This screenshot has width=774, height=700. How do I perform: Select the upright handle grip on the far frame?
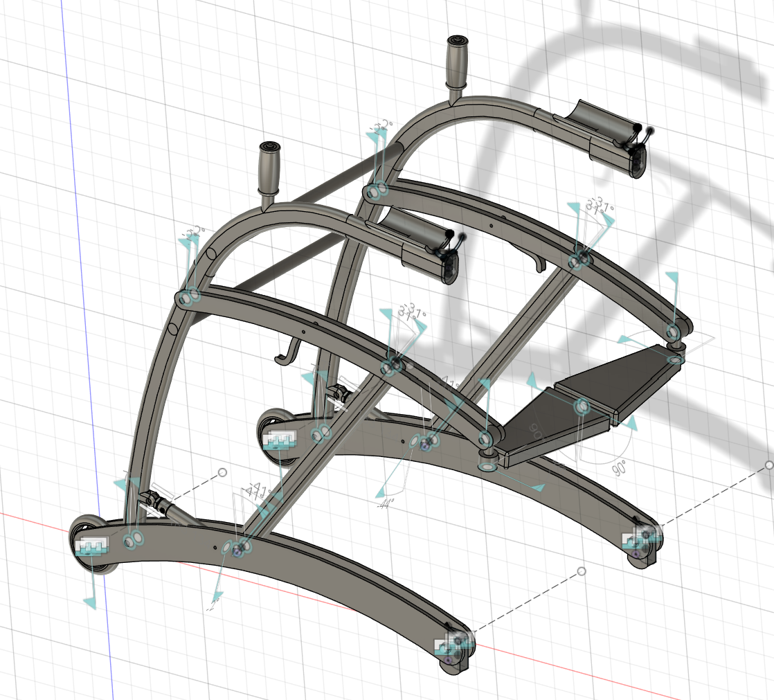[457, 61]
